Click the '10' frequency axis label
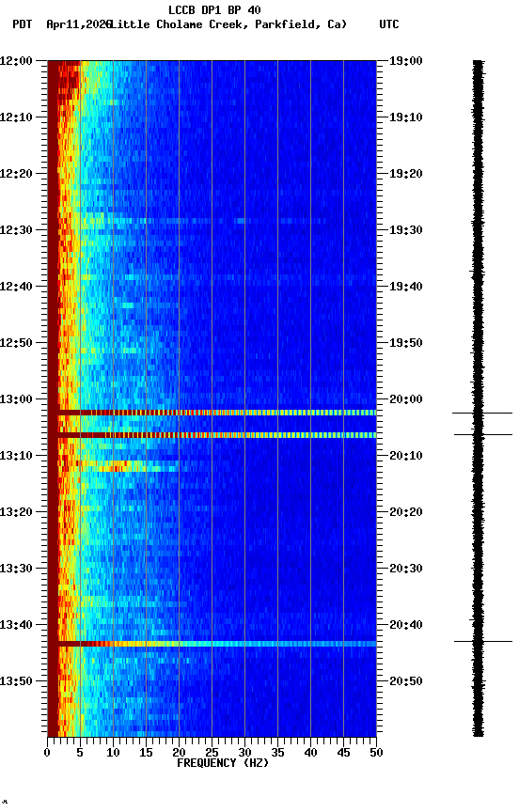 click(x=113, y=754)
